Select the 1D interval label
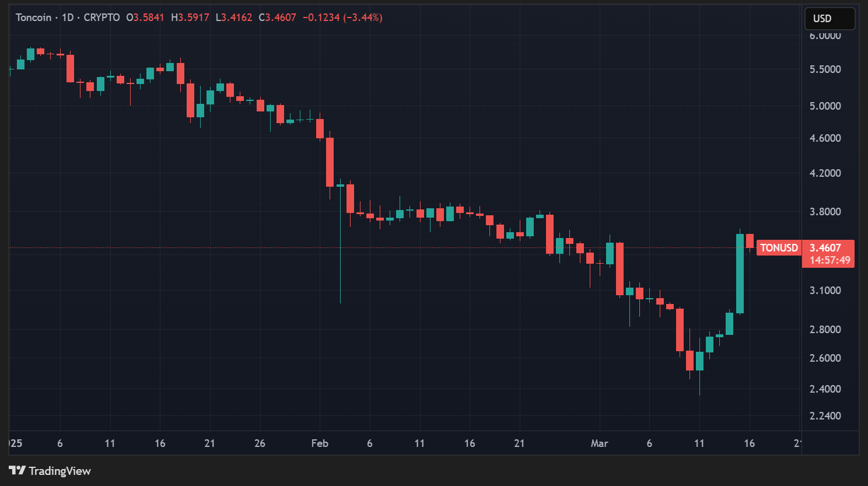This screenshot has width=868, height=486. [x=68, y=18]
